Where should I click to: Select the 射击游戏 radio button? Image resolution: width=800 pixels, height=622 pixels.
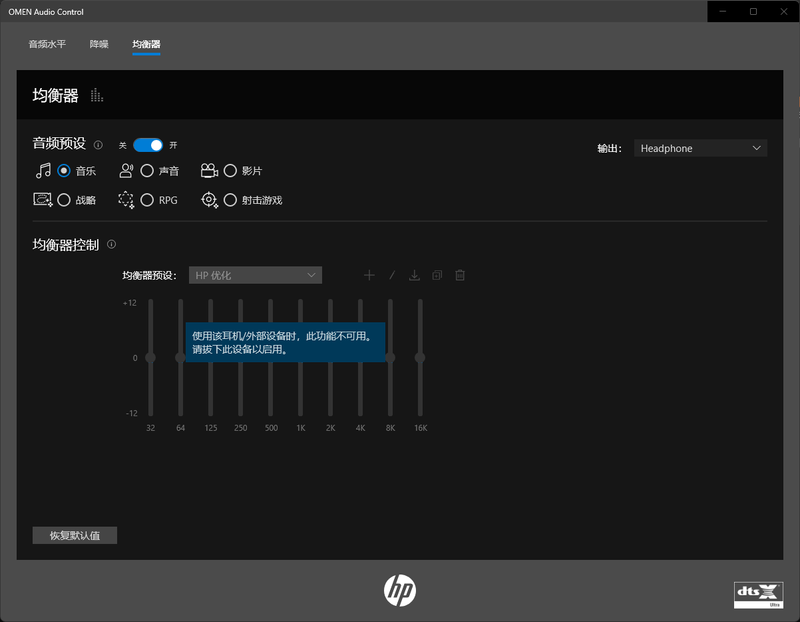coord(230,200)
